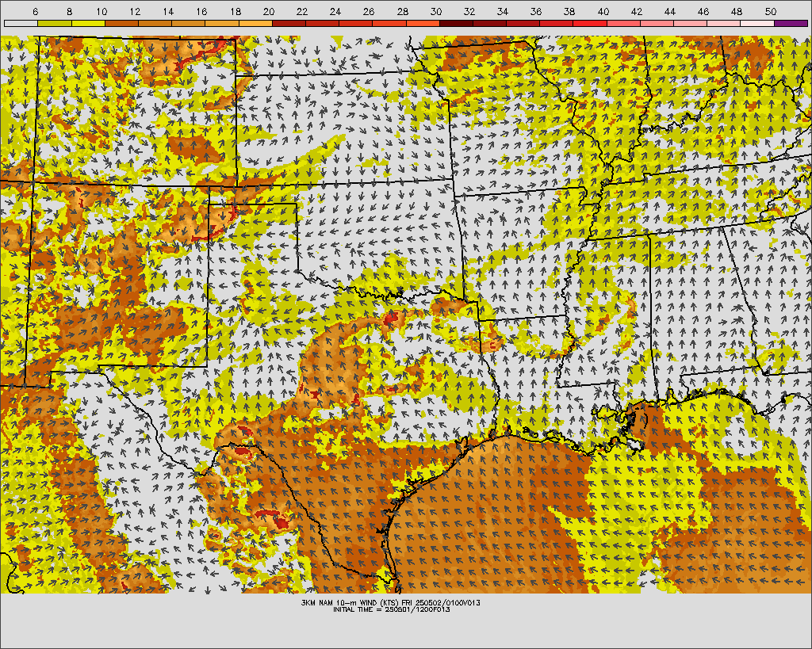
Task: Click the legend label "42"
Action: point(637,11)
